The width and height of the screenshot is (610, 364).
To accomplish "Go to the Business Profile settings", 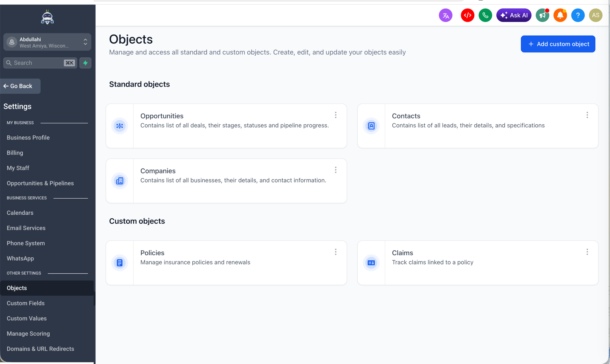I will (28, 137).
